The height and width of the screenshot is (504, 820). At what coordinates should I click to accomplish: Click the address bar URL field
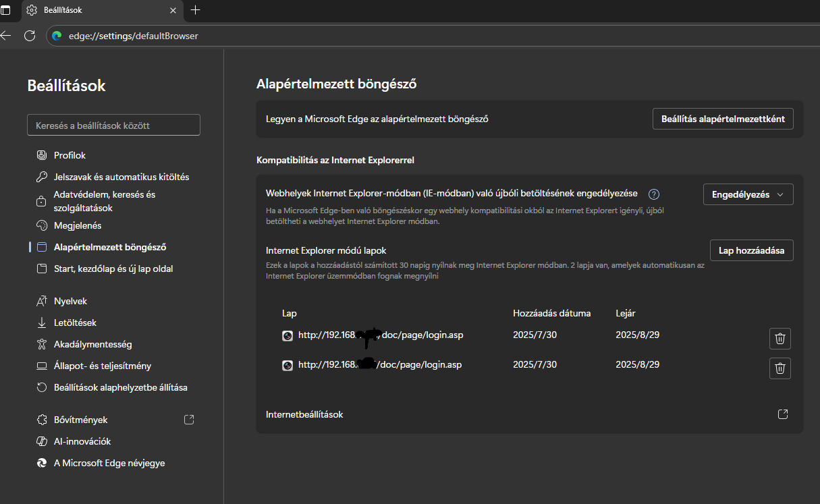pos(432,36)
